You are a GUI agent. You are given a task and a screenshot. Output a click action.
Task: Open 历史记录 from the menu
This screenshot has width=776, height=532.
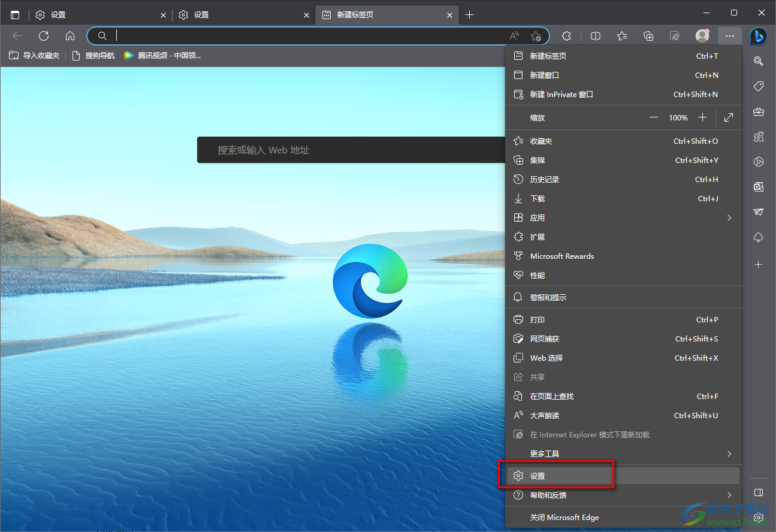coord(623,179)
